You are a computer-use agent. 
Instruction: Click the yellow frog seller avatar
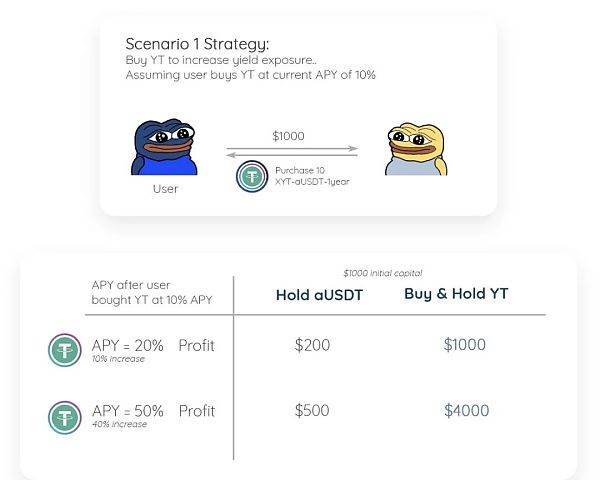point(416,149)
